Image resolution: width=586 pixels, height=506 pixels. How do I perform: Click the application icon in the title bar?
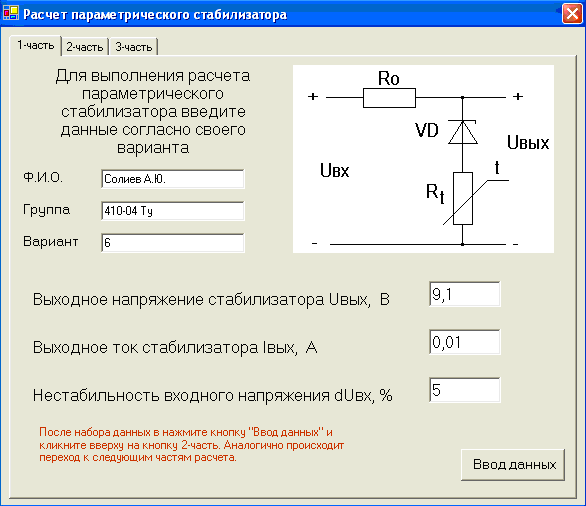click(x=10, y=13)
